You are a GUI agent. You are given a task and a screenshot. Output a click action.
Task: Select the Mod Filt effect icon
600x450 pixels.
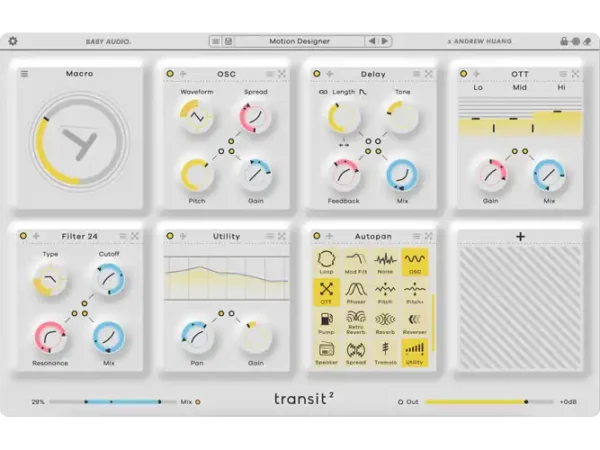356,262
